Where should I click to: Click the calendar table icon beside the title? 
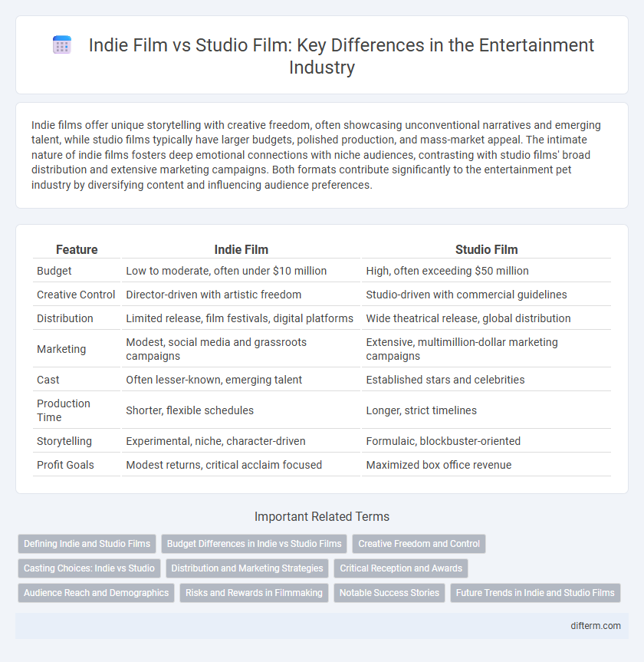[62, 45]
